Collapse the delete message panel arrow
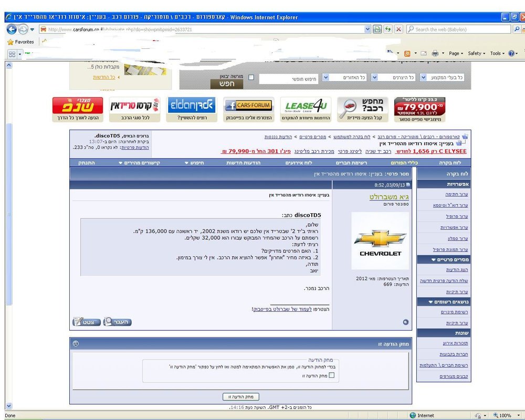 [76, 344]
